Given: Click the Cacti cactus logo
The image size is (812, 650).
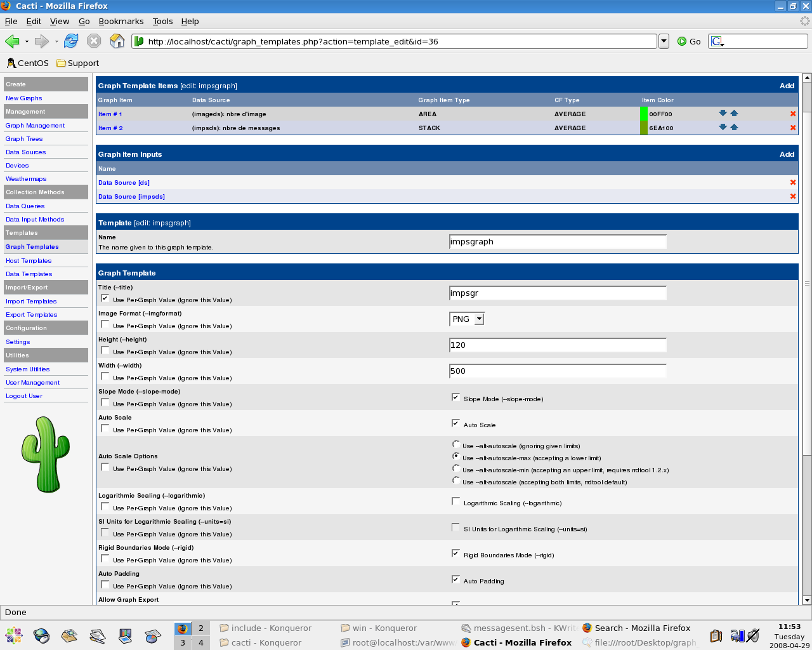Looking at the screenshot, I should point(45,454).
